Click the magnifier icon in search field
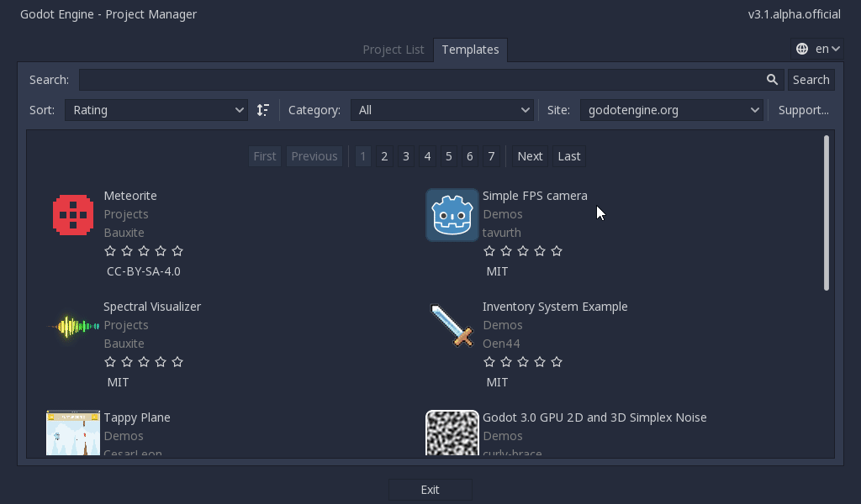 click(772, 80)
